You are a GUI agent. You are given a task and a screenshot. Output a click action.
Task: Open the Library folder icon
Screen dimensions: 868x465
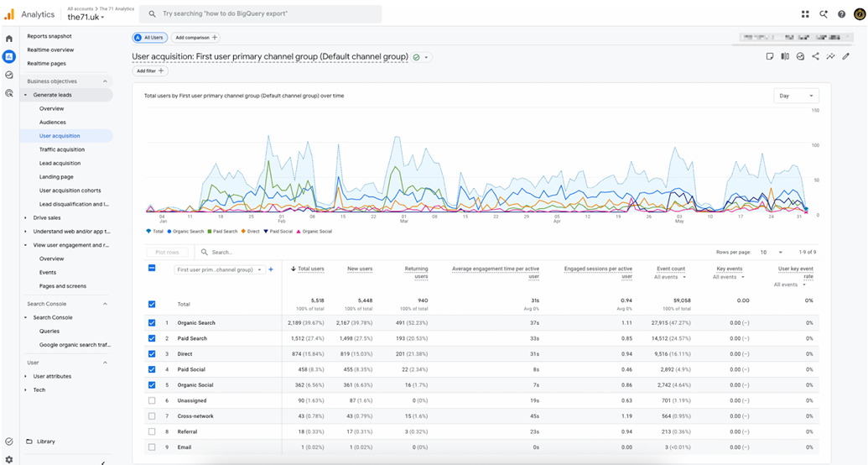pos(29,441)
